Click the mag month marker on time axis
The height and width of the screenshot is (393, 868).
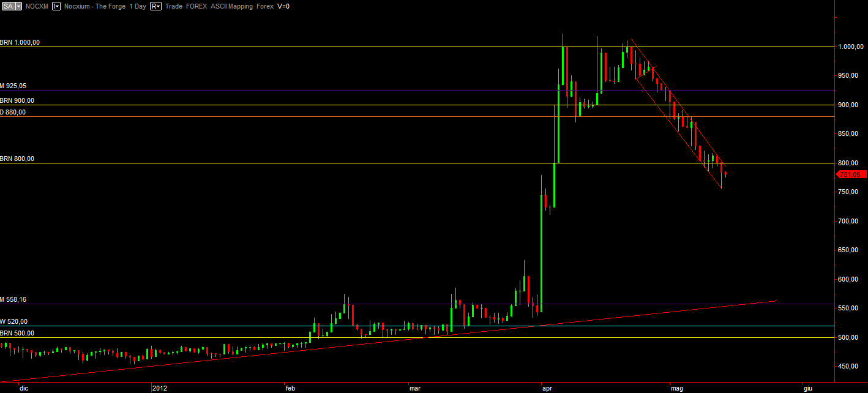(676, 388)
